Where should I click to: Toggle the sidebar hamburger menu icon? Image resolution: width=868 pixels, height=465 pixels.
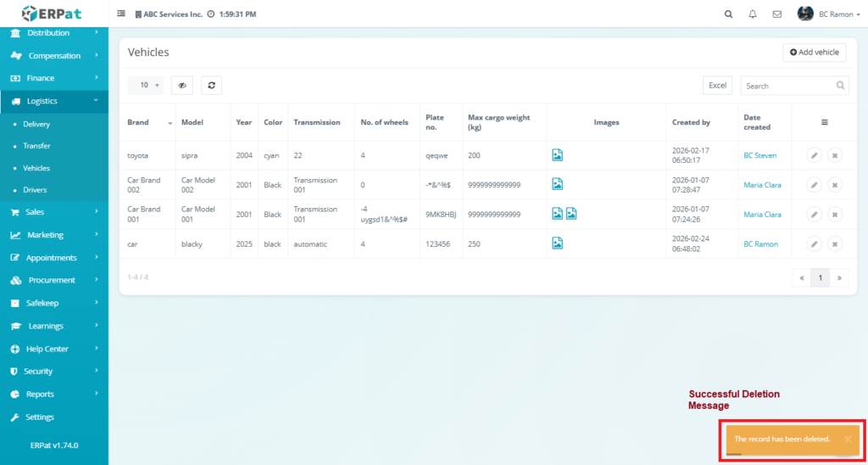coord(121,14)
